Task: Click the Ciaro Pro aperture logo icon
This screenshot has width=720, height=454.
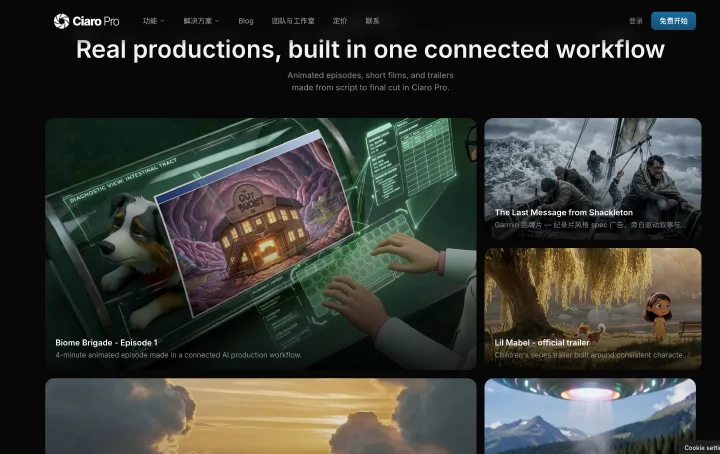Action: (61, 21)
